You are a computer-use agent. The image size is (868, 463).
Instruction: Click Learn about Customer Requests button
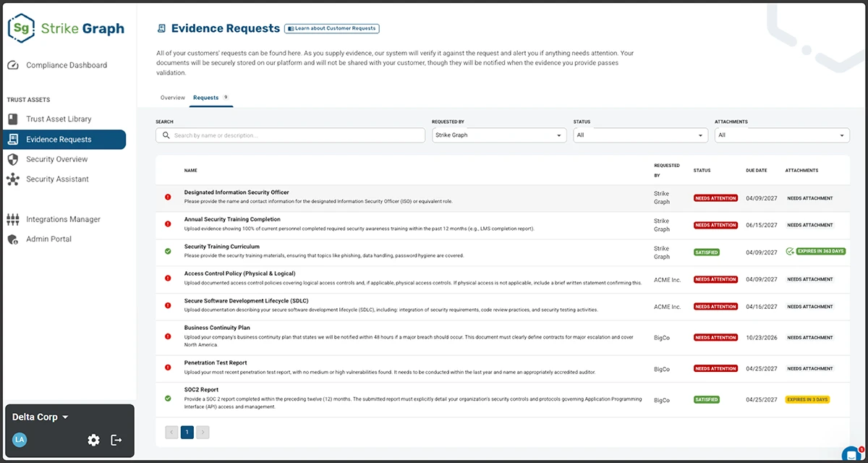click(332, 29)
